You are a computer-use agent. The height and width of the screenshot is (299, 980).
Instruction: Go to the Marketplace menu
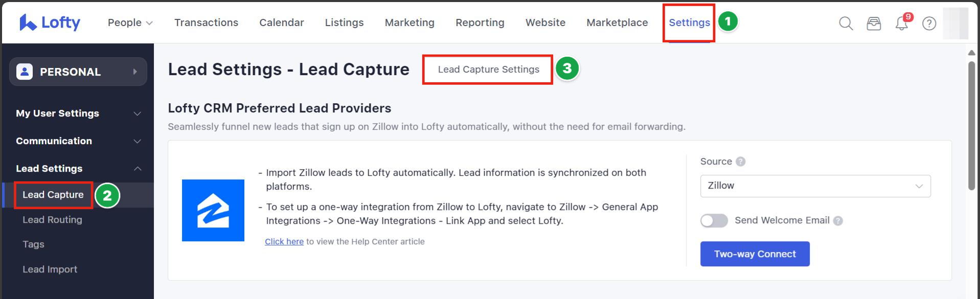(x=617, y=22)
